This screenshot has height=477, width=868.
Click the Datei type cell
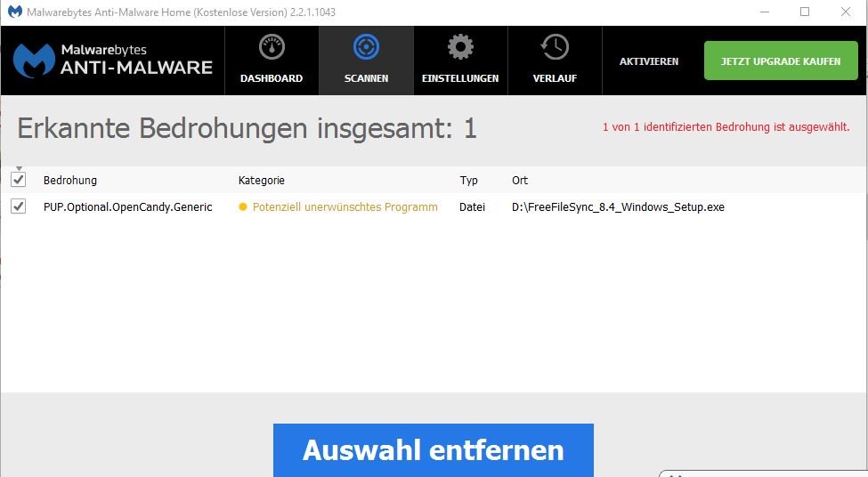tap(472, 207)
